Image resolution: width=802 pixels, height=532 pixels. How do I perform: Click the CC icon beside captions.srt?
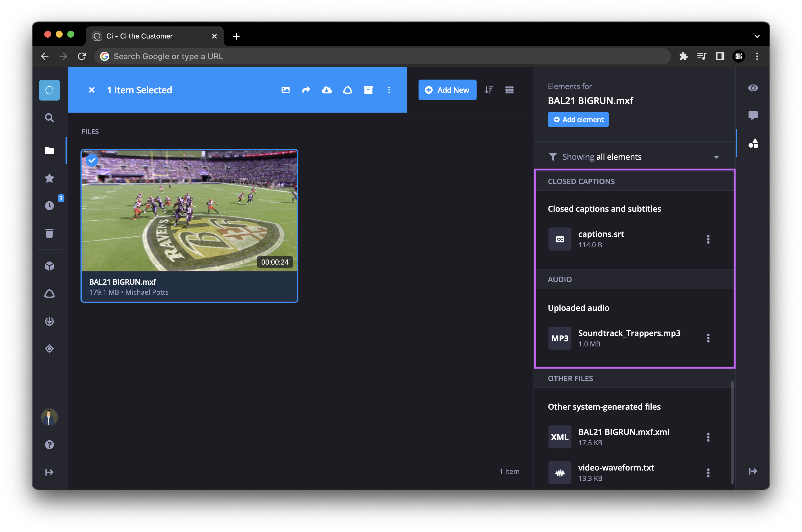560,239
